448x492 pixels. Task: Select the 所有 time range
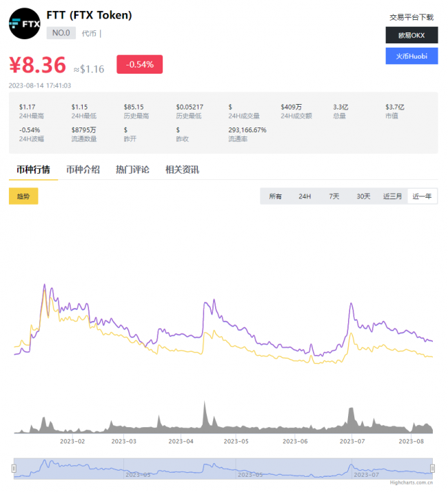[x=275, y=196]
